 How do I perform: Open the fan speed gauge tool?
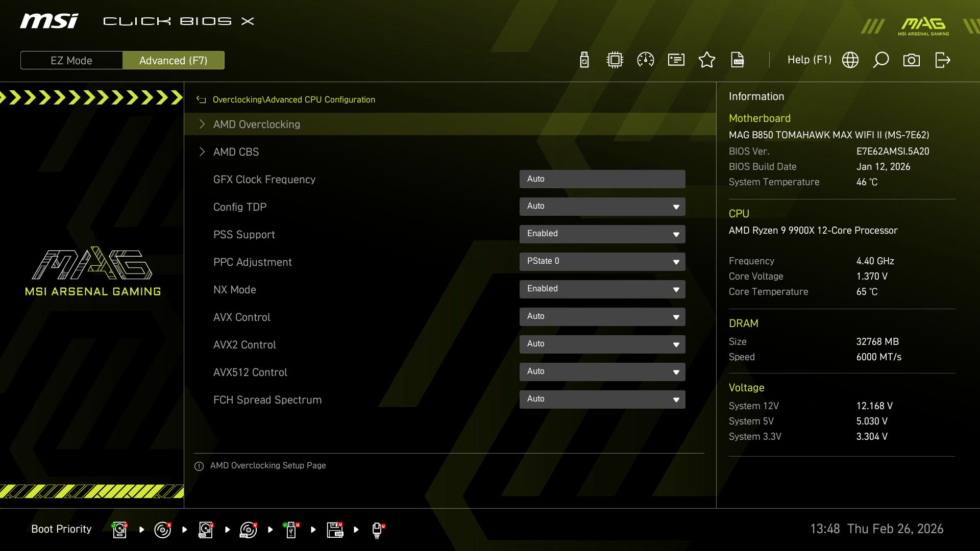click(x=645, y=60)
